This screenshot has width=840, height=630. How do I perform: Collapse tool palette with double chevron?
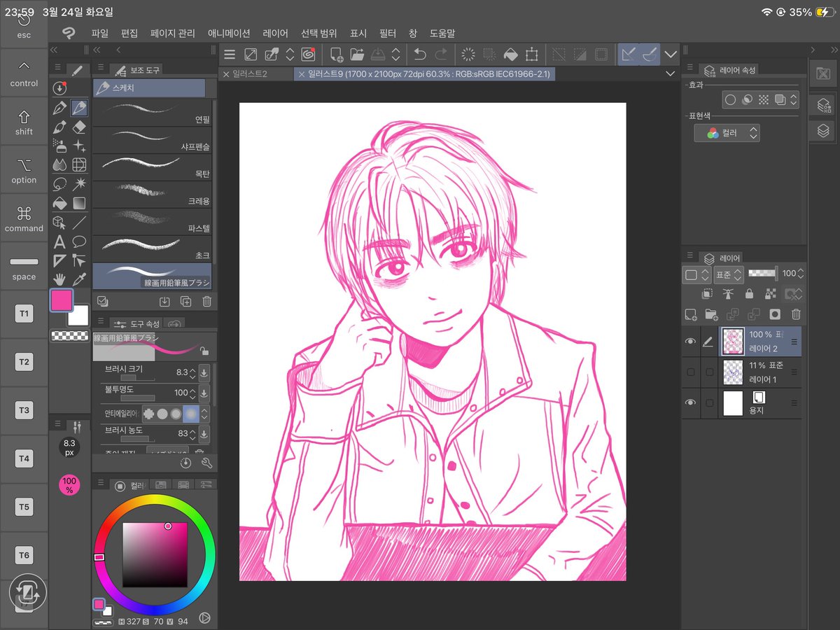(x=54, y=50)
